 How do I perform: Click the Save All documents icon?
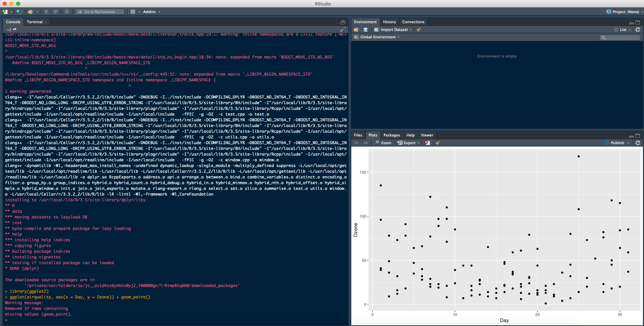pos(56,12)
